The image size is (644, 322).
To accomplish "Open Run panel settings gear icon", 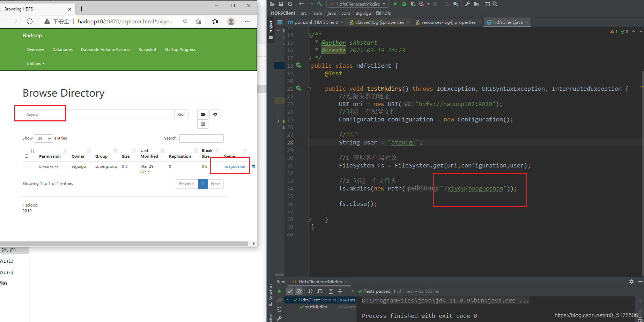I will [631, 282].
